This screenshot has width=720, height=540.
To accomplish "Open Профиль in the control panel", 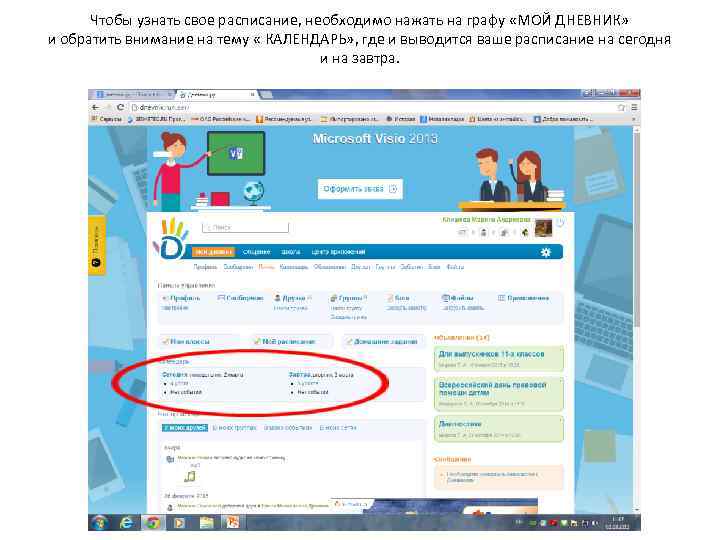I will click(182, 298).
